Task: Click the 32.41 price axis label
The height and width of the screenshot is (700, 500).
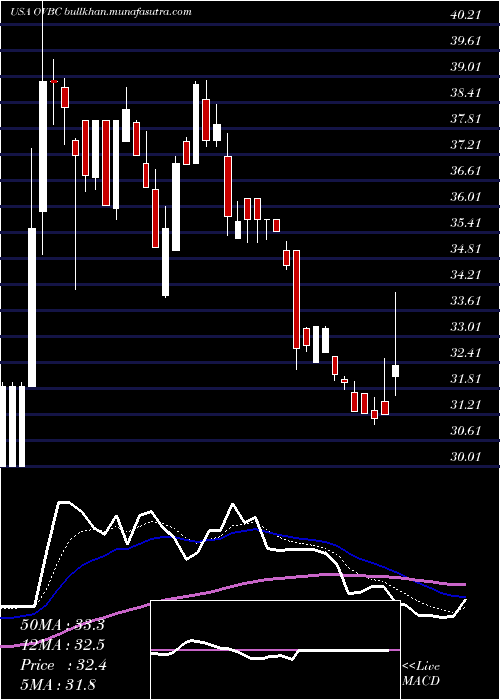Action: [x=467, y=353]
